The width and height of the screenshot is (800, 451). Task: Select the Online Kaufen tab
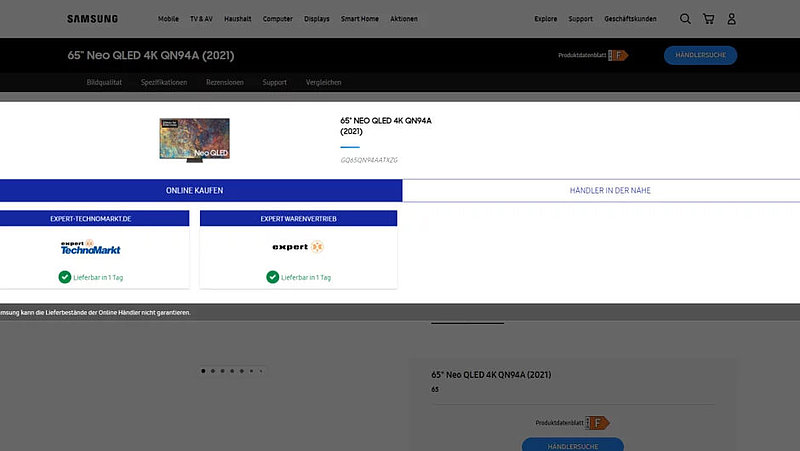point(200,190)
